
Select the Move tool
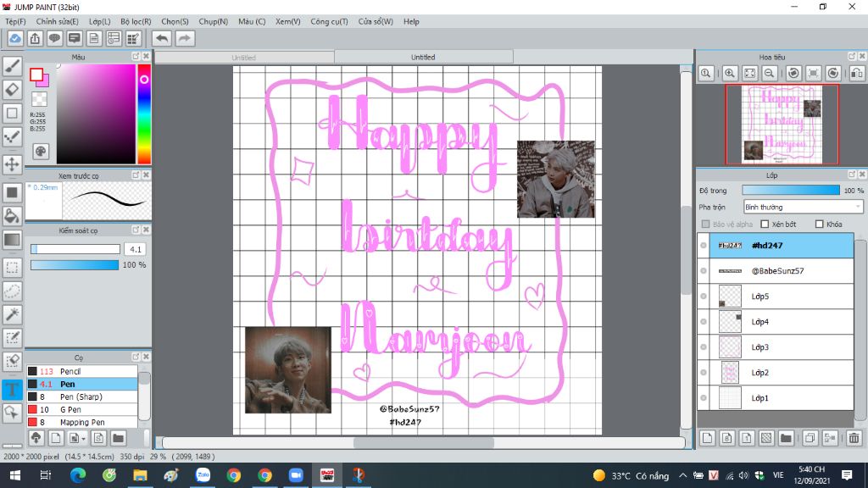coord(12,164)
